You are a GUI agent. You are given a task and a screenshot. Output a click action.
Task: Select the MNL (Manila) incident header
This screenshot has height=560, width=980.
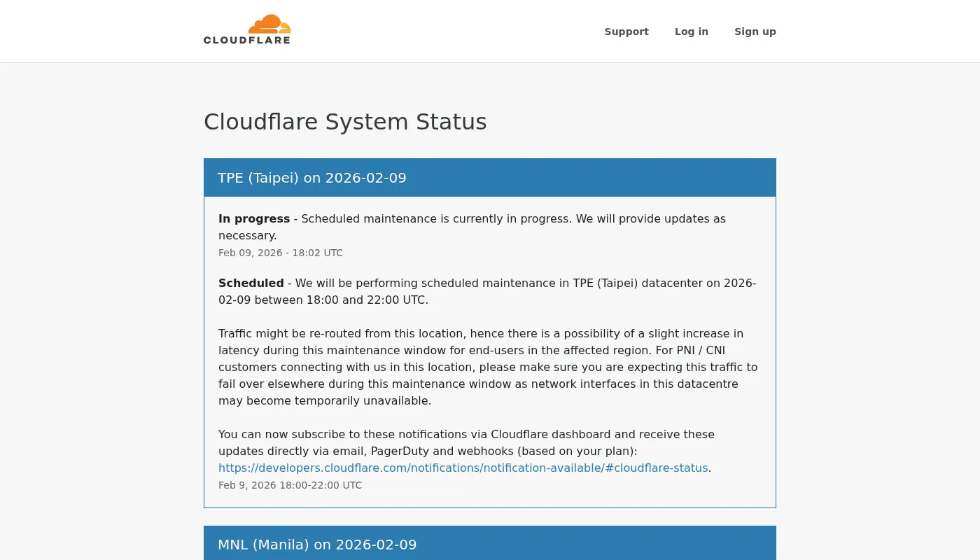click(x=317, y=545)
